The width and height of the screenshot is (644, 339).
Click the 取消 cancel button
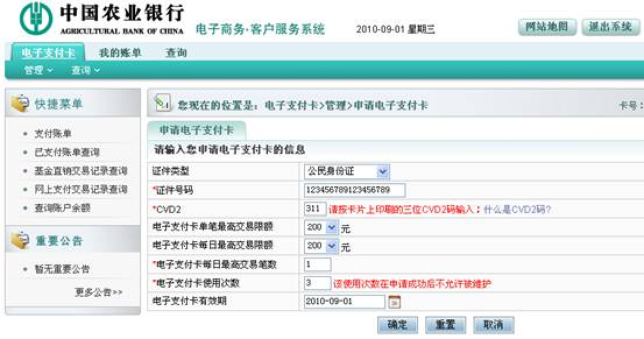(x=493, y=325)
